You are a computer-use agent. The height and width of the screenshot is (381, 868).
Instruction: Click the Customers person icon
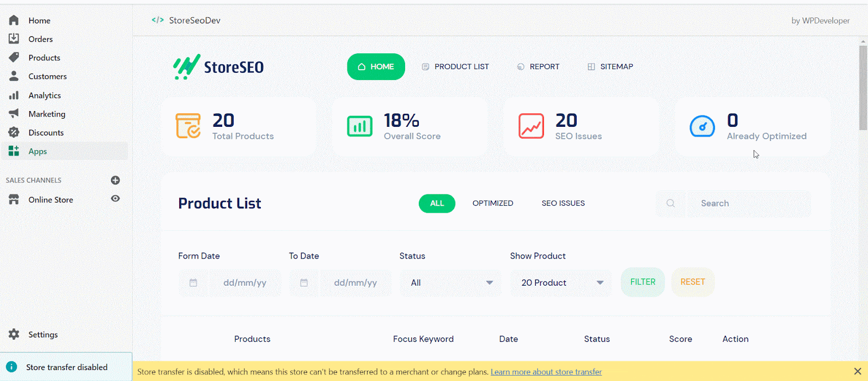pos(14,76)
